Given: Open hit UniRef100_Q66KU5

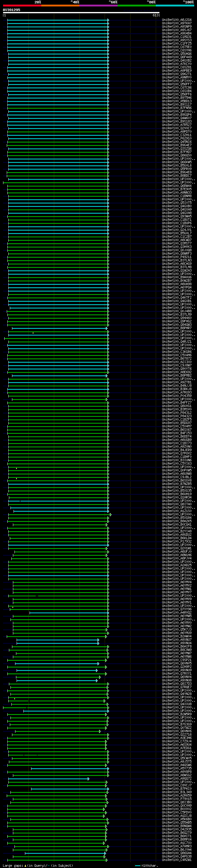Looking at the screenshot, I should coord(177,162).
